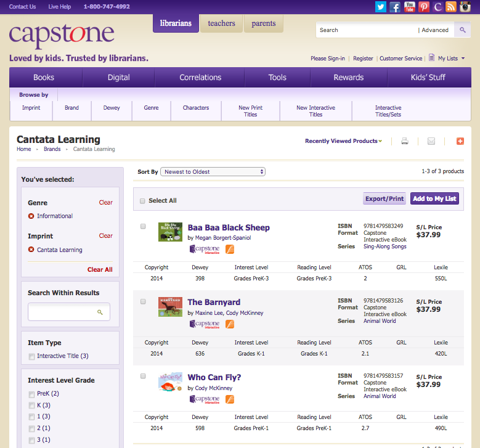Click the Add to My List button
This screenshot has width=480, height=448.
434,198
